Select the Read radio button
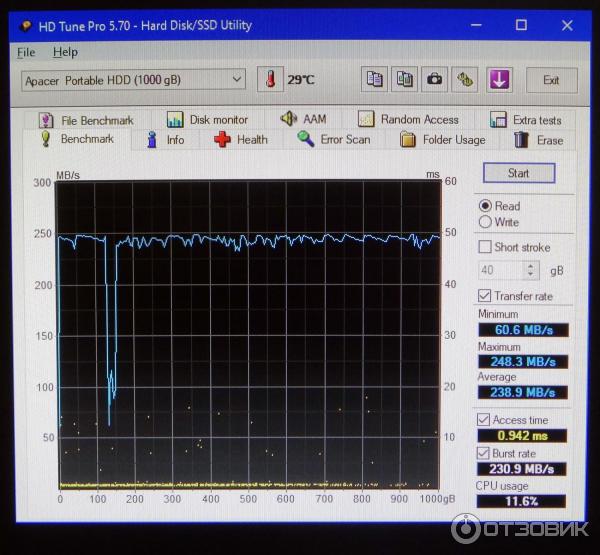This screenshot has height=555, width=600. coord(485,206)
